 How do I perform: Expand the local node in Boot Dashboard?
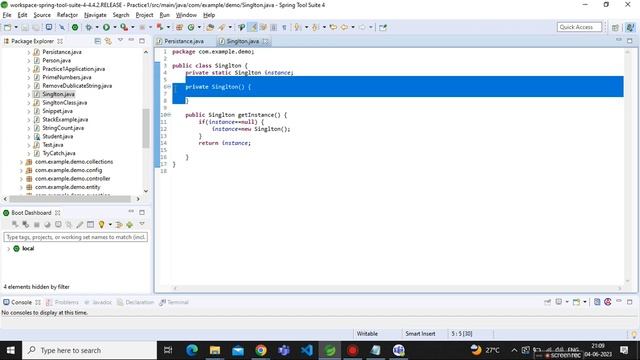9,249
